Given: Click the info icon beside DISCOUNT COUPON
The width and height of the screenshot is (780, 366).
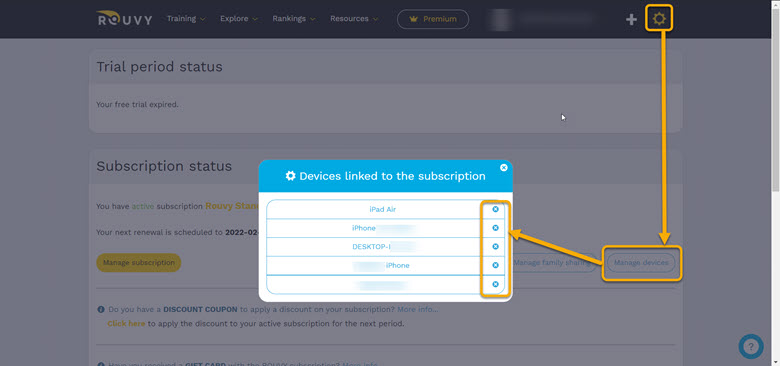Looking at the screenshot, I should pos(101,309).
